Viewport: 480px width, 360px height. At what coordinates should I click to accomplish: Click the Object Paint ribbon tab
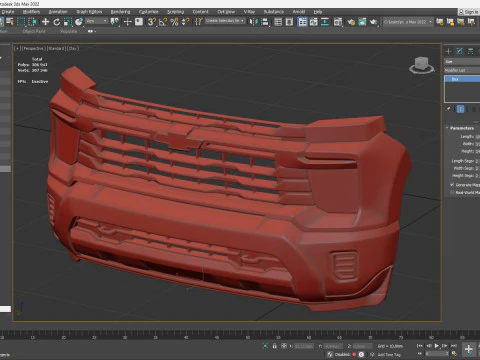[x=34, y=31]
